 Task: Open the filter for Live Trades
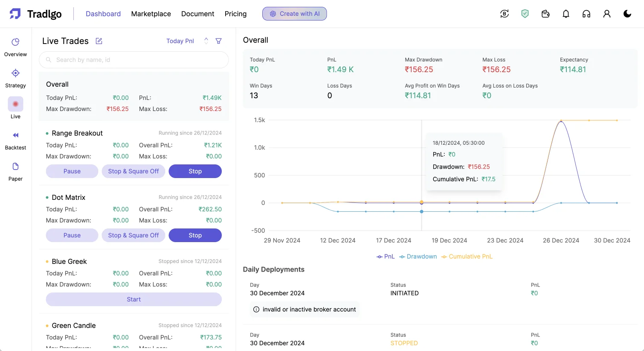pos(219,41)
